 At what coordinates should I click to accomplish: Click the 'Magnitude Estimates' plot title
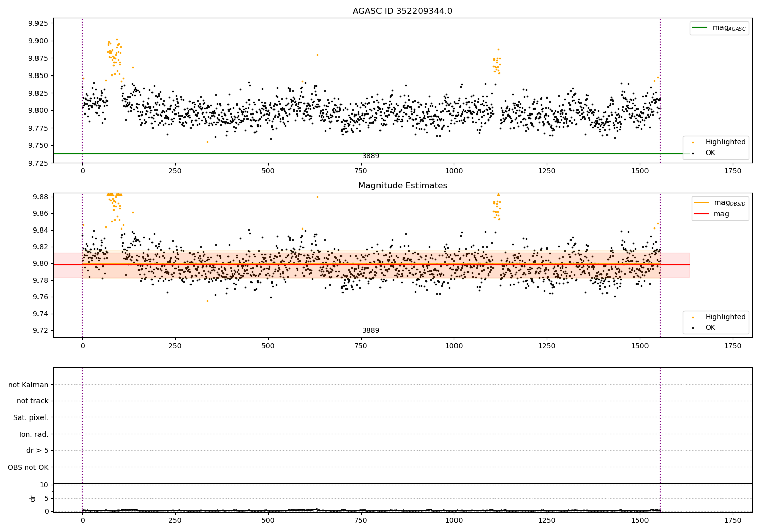pyautogui.click(x=402, y=186)
